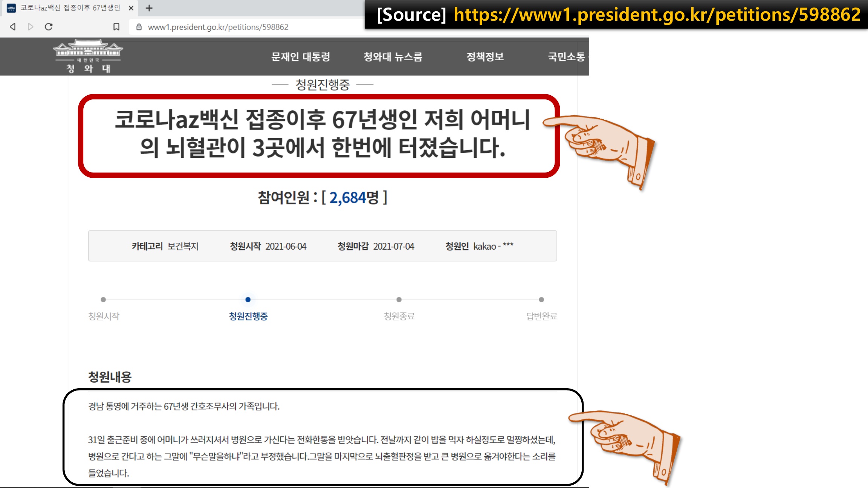Close the petition browser tab
868x488 pixels.
(131, 8)
